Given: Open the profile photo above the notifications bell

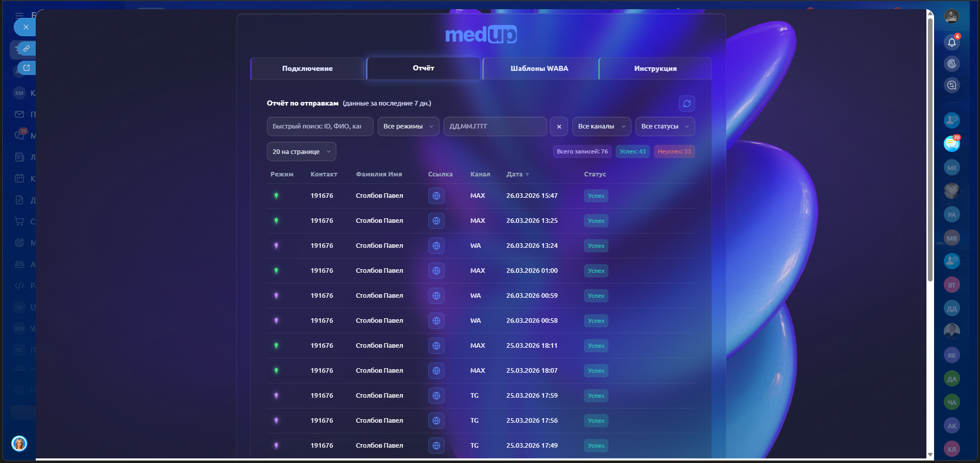Looking at the screenshot, I should pos(951,16).
